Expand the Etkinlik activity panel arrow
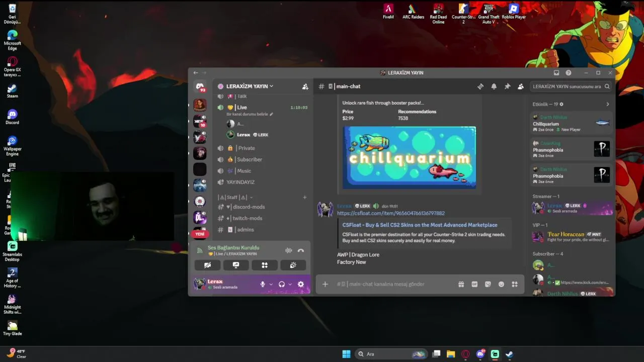The height and width of the screenshot is (362, 644). [x=607, y=104]
